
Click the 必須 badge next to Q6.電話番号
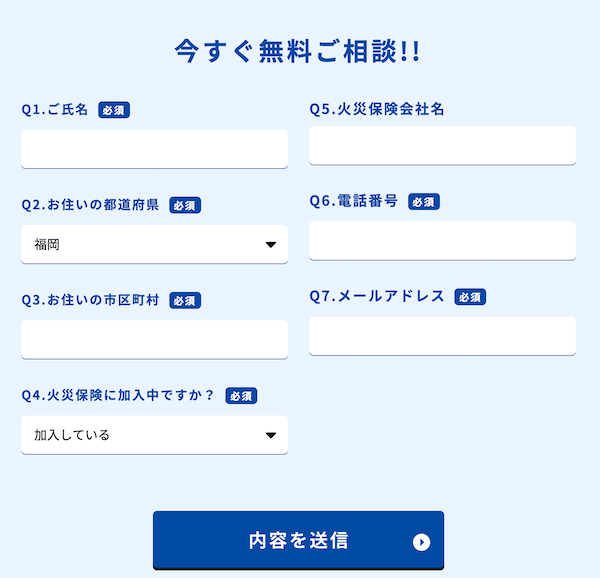point(424,201)
